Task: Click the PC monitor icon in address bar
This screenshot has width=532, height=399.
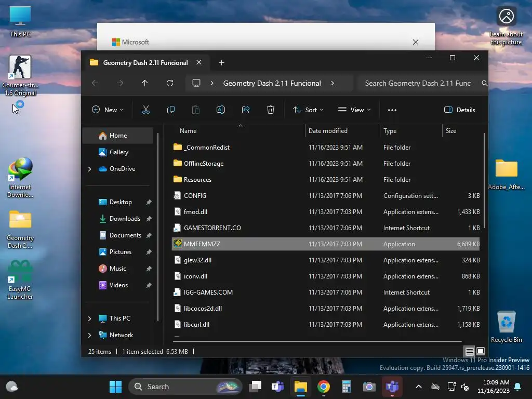Action: coord(196,83)
